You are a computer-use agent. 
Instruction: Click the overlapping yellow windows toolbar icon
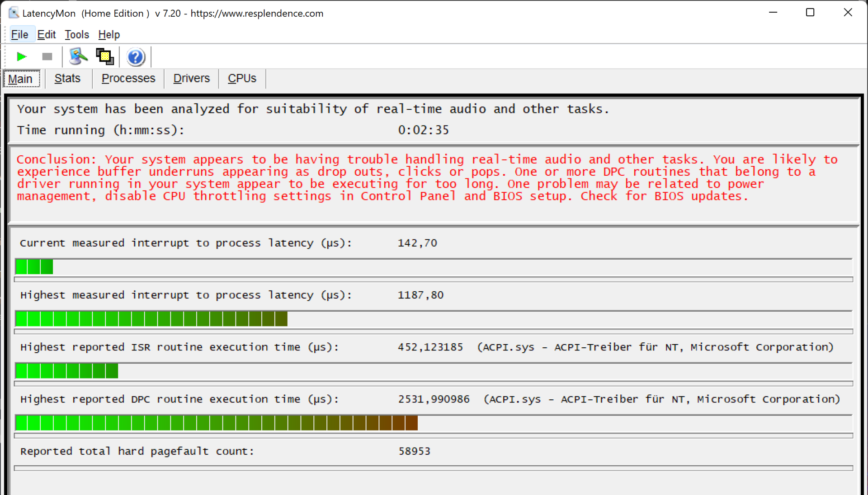(105, 56)
